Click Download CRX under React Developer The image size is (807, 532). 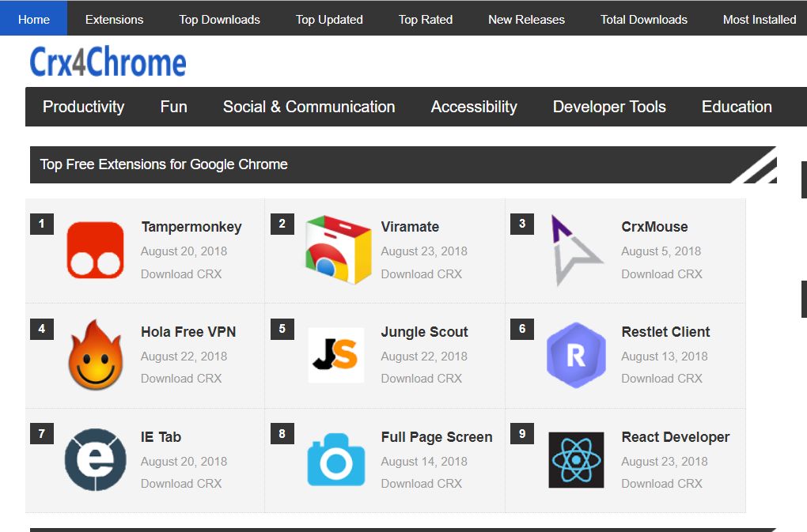[x=662, y=484]
